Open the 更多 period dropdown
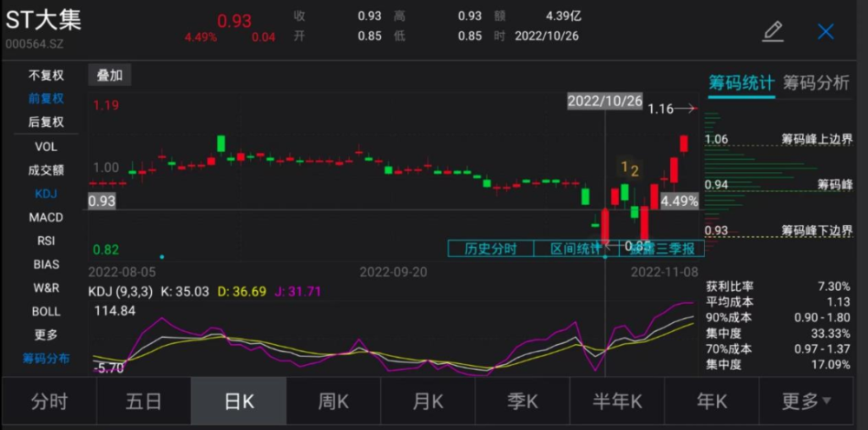The height and width of the screenshot is (430, 868). pyautogui.click(x=805, y=401)
